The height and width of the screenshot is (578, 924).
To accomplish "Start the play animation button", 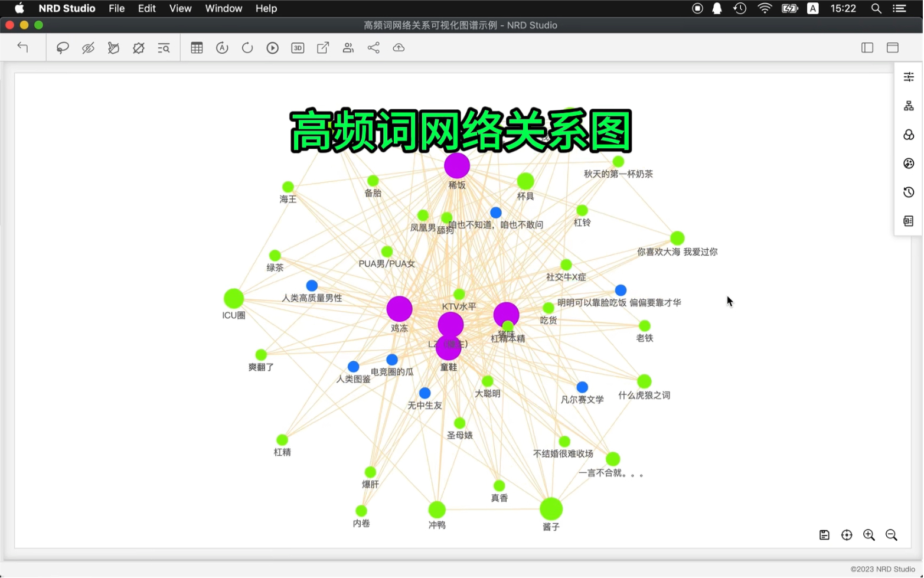I will point(272,48).
